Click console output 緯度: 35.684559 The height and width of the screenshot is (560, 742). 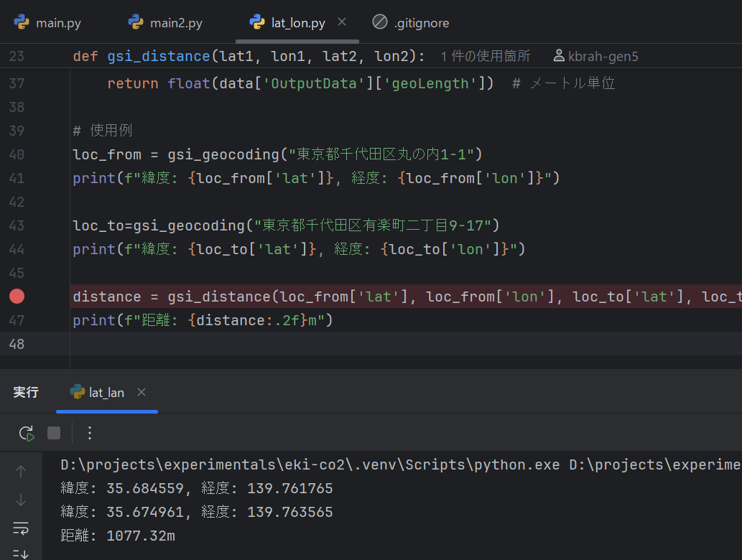pos(197,488)
